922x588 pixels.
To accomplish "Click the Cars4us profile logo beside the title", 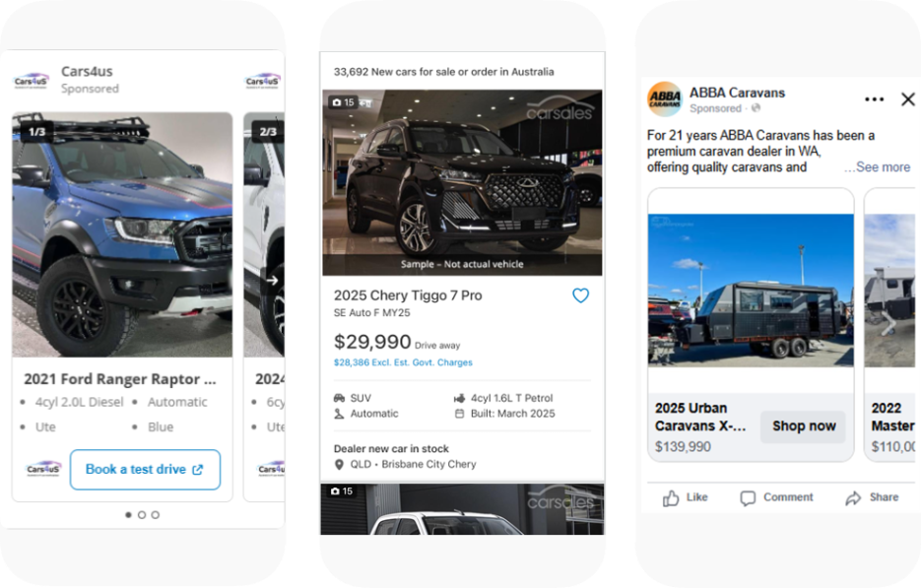I will click(32, 81).
